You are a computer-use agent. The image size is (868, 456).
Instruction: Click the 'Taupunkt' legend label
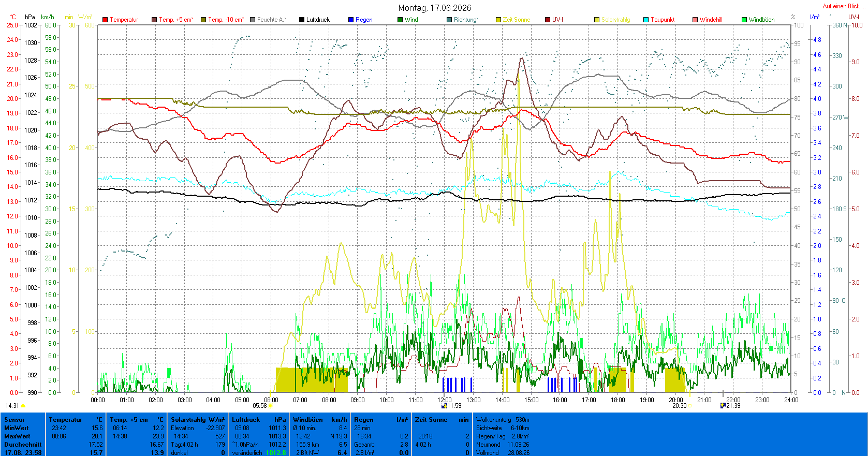(663, 20)
